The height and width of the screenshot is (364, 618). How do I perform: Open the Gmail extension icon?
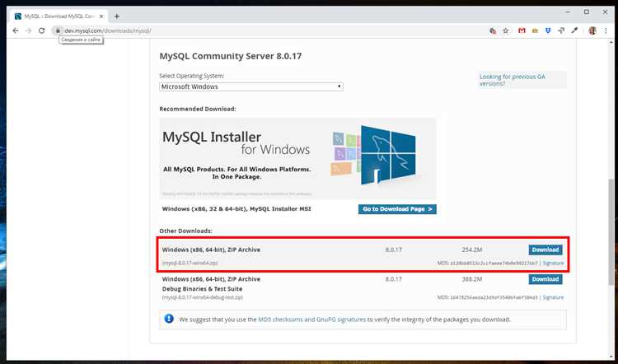coord(522,30)
